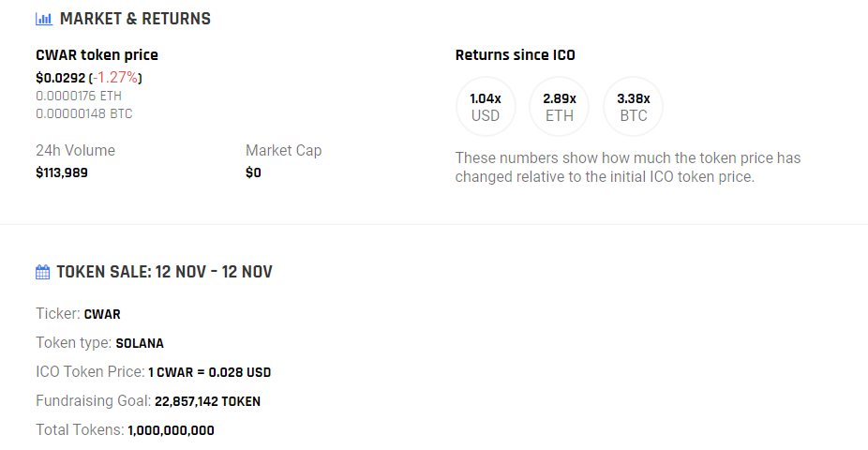868x450 pixels.
Task: Click the Returns since ICO heading
Action: (x=515, y=55)
